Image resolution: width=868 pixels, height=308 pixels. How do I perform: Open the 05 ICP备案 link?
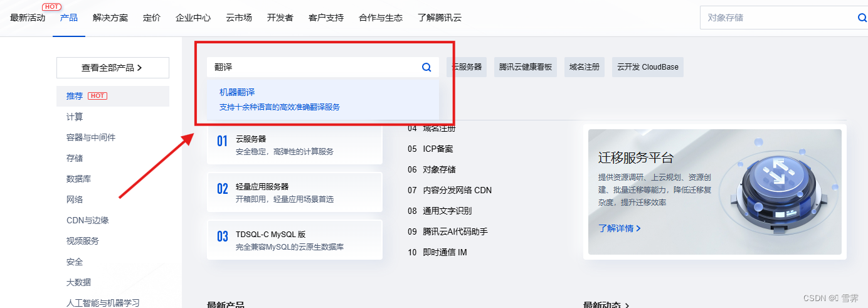430,149
